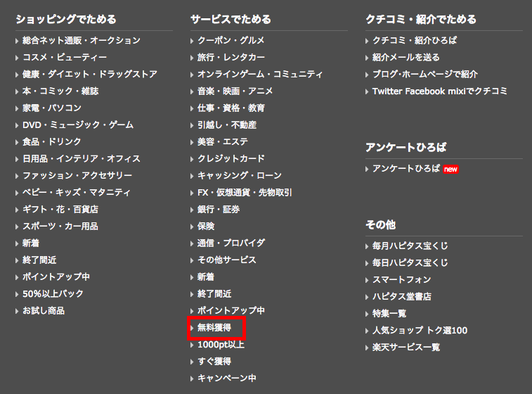Open 終了間近 under ショッピングでためる
Screen dimensions: 532x394
[x=39, y=260]
